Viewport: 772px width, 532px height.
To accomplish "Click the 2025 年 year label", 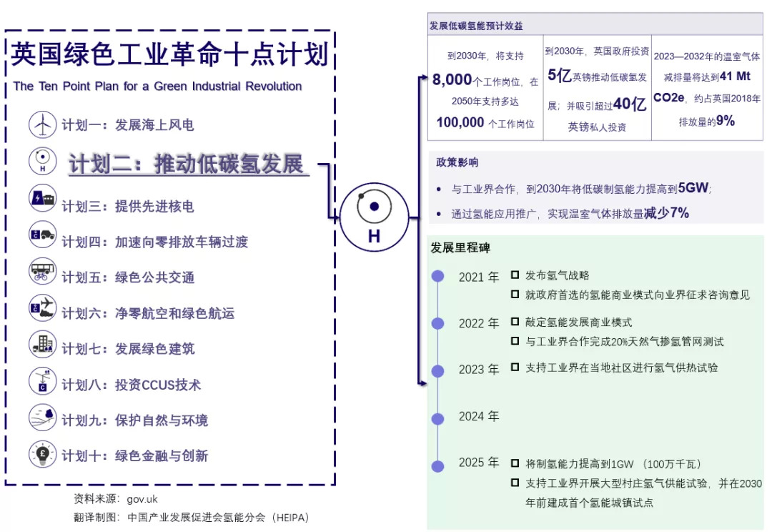I will click(x=478, y=463).
